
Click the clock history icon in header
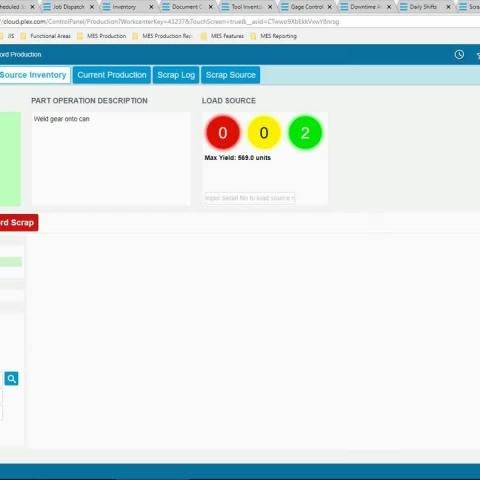[x=459, y=54]
